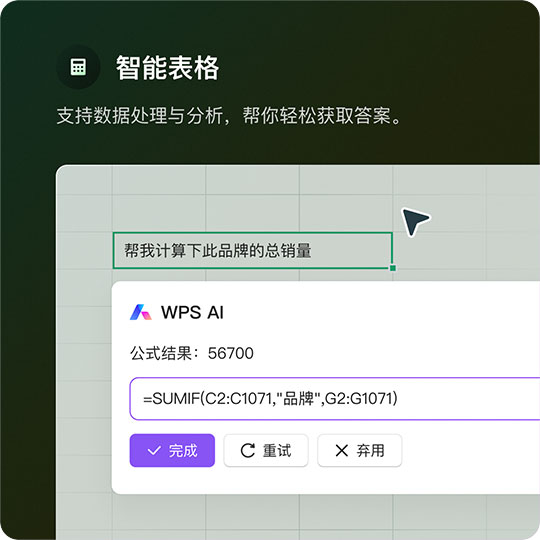Click the 支持数据处理与分析 description text

(143, 115)
